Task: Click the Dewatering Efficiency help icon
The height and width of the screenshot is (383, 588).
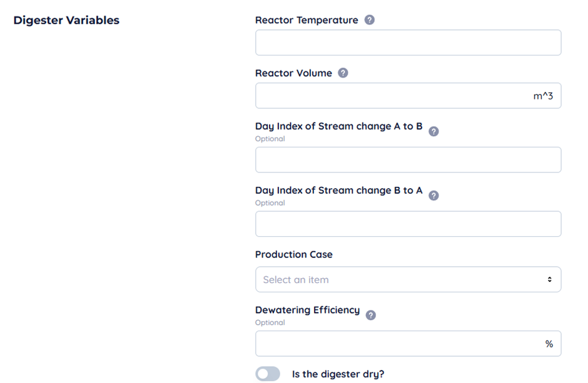Action: (x=370, y=315)
